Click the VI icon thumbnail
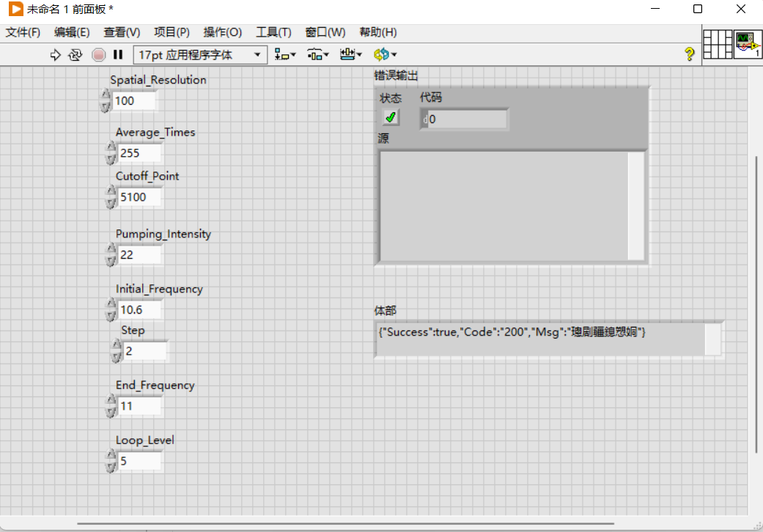Viewport: 763px width, 532px height. 748,44
